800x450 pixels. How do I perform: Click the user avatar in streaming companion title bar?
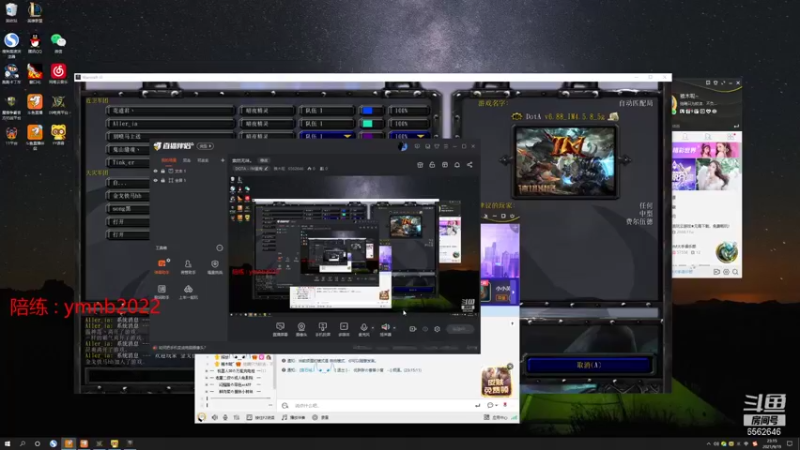click(x=403, y=146)
